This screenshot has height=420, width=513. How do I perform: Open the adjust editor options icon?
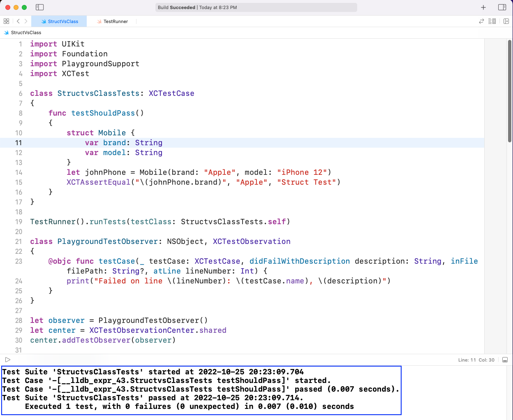click(492, 21)
